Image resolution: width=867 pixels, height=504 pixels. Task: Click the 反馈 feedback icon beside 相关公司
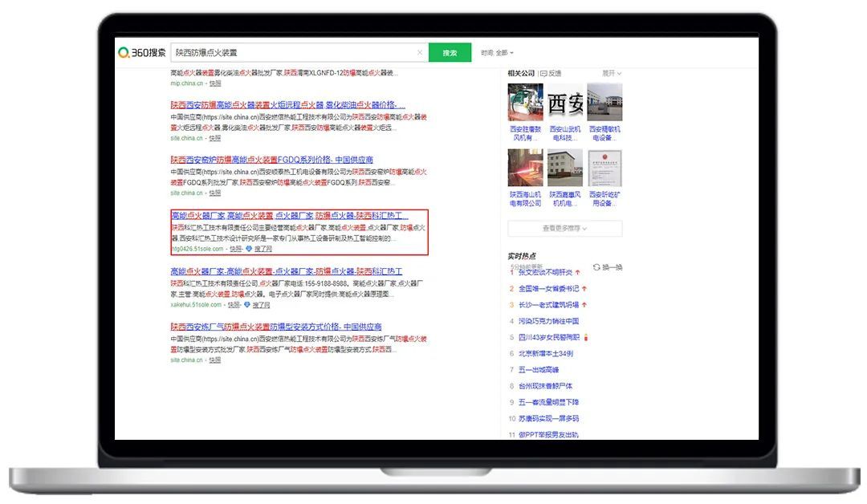543,74
